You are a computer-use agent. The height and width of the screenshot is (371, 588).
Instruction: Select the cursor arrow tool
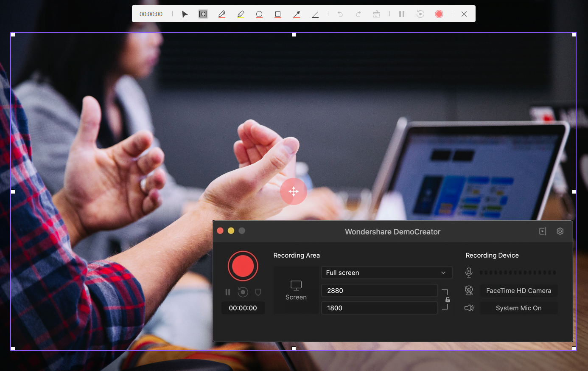185,14
